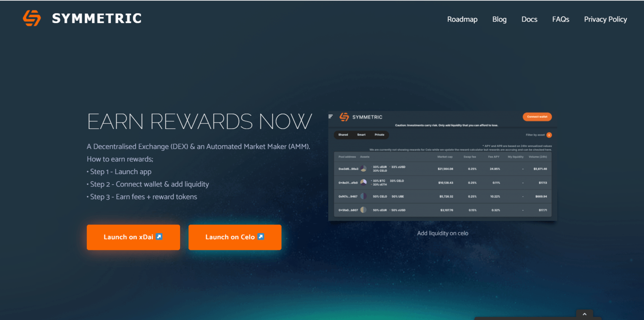Viewport: 644px width, 320px height.
Task: Click 'Step 2 - Connect wallet & add liquidity'
Action: tap(148, 184)
